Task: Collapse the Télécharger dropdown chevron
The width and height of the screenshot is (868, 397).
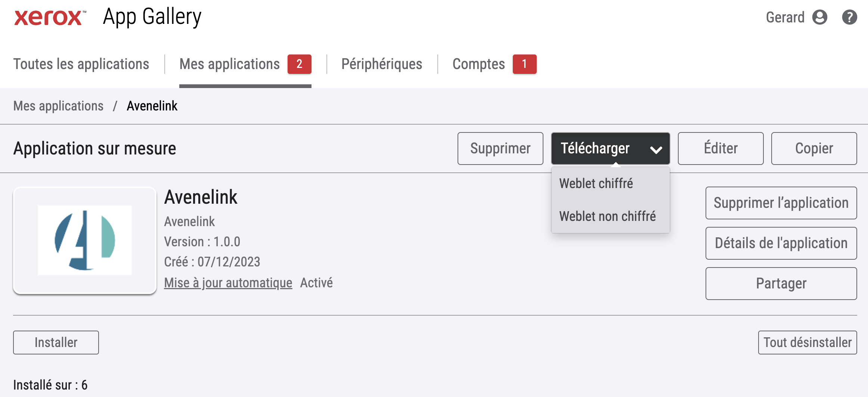Action: (x=656, y=150)
